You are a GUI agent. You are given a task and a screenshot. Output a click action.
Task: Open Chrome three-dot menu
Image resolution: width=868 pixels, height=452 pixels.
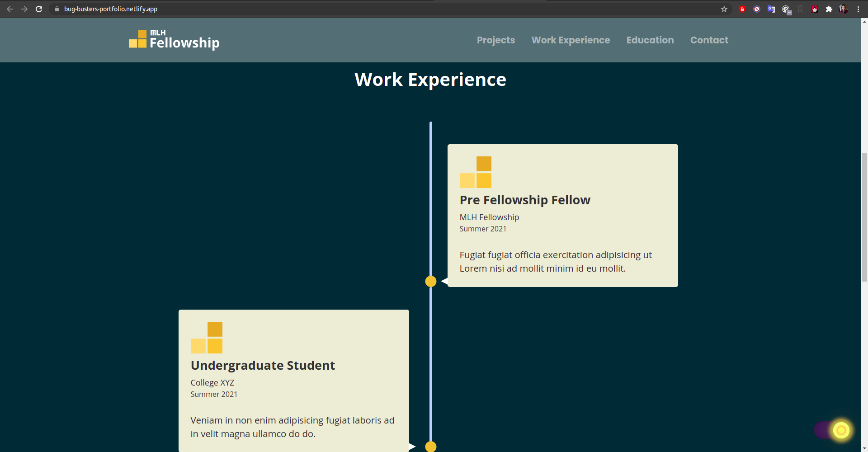(x=858, y=9)
